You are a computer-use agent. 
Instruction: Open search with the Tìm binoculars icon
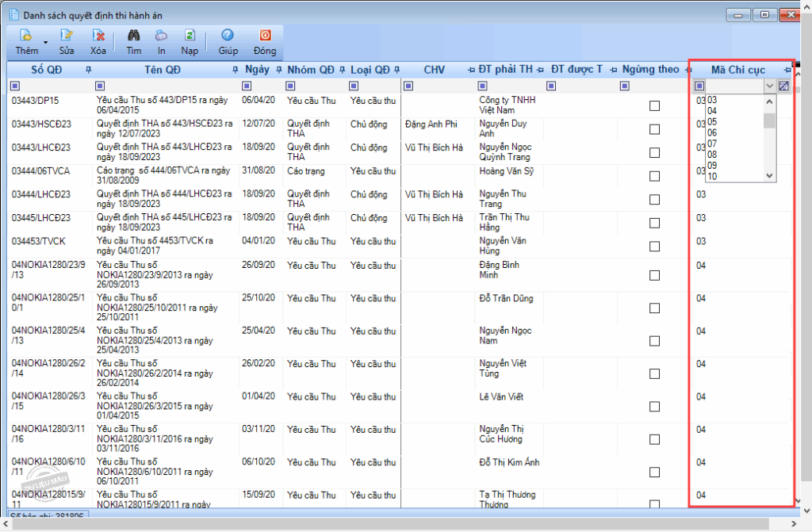[133, 36]
